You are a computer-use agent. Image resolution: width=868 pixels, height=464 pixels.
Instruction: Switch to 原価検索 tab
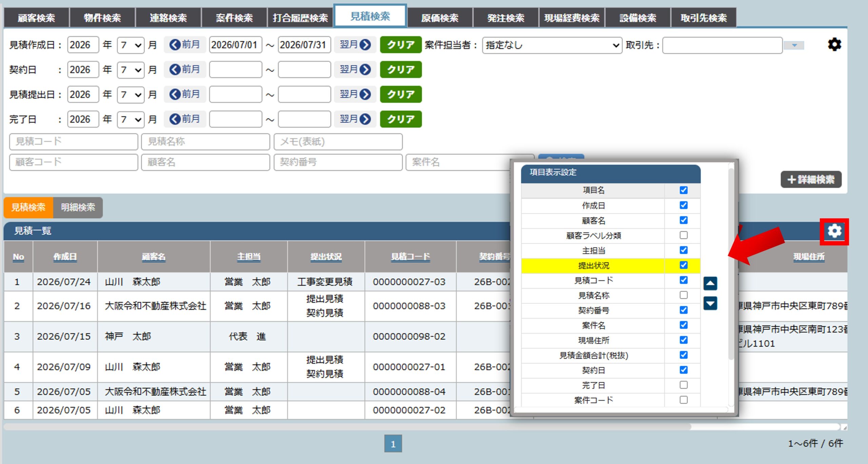point(440,18)
